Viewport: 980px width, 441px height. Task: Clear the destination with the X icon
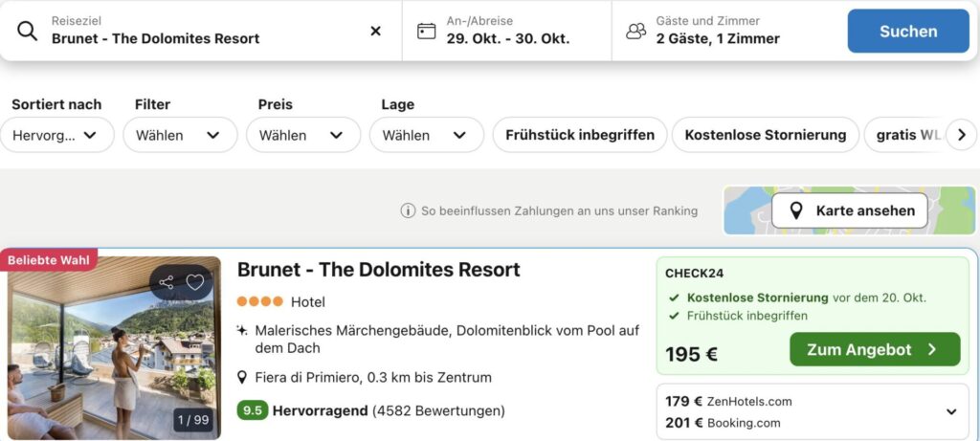point(375,31)
